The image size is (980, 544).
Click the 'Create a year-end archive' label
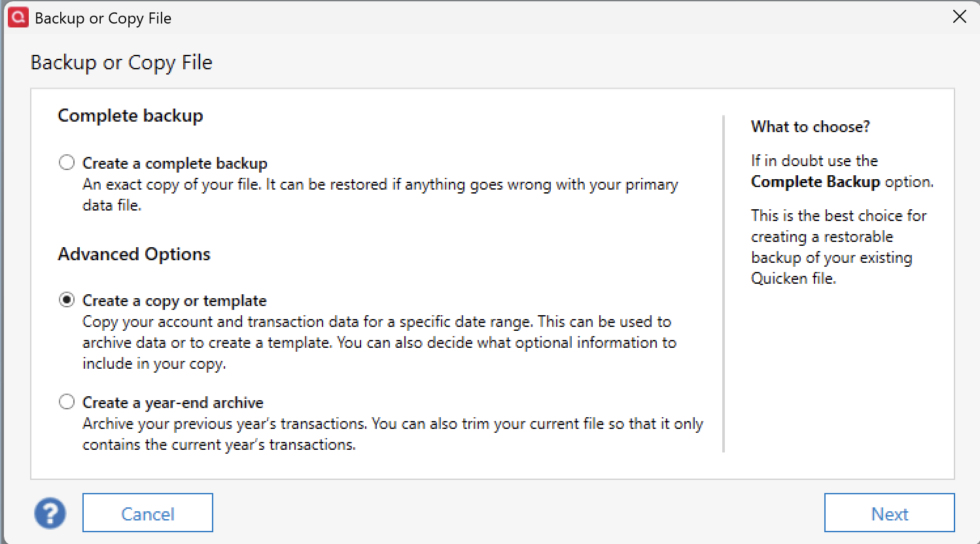pyautogui.click(x=173, y=403)
